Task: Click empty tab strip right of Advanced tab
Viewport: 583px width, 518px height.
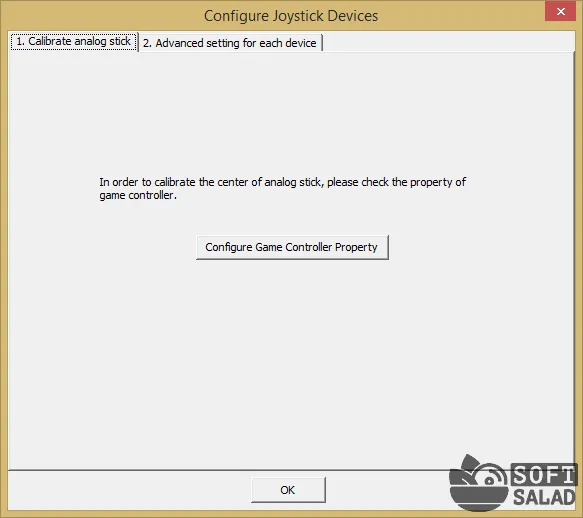Action: click(448, 42)
